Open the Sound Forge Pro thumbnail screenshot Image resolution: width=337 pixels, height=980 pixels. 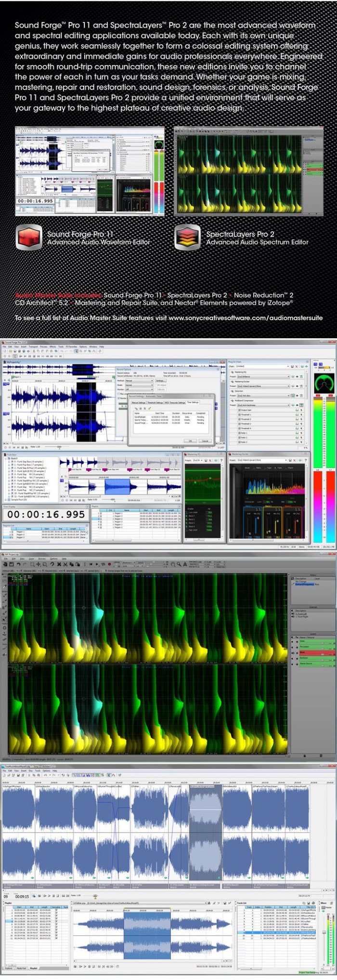(90, 171)
